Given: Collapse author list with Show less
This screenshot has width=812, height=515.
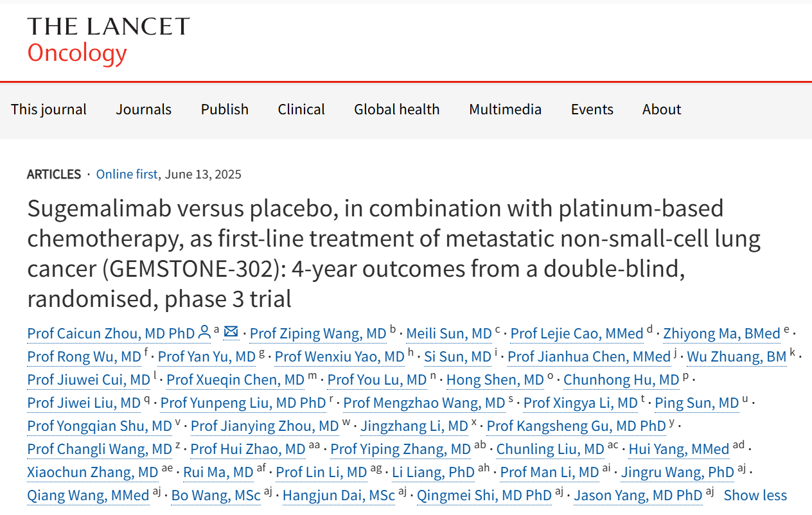Looking at the screenshot, I should pos(755,495).
